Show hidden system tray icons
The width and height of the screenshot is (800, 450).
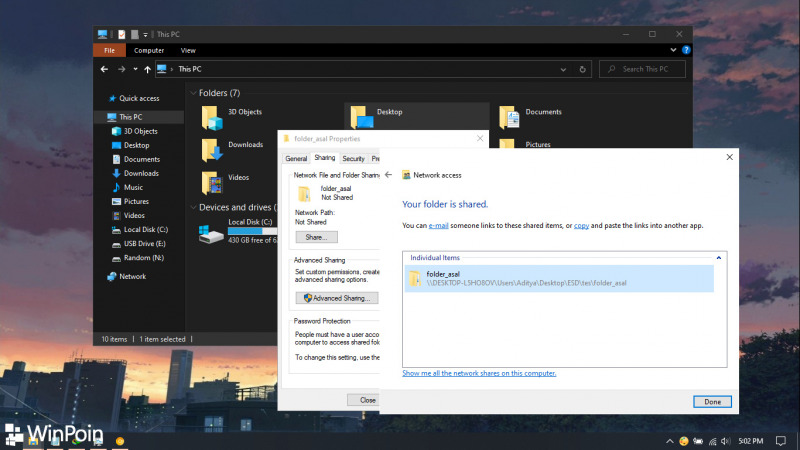click(669, 441)
